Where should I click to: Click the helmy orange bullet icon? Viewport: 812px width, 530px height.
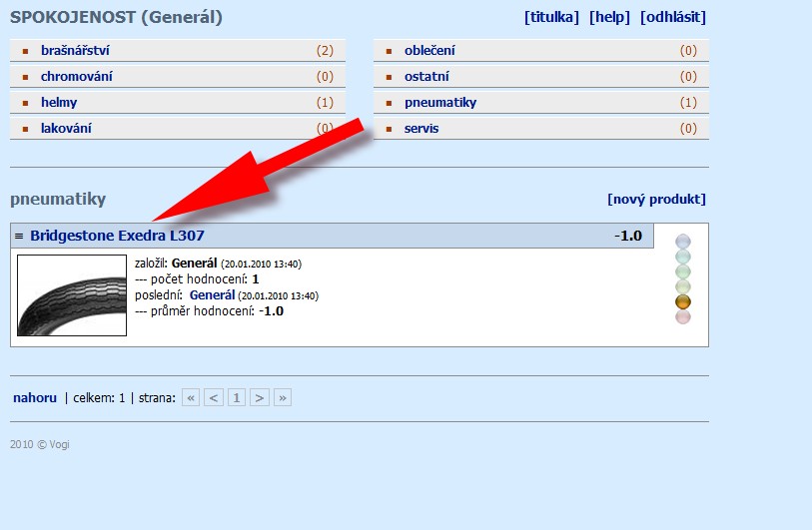click(25, 103)
